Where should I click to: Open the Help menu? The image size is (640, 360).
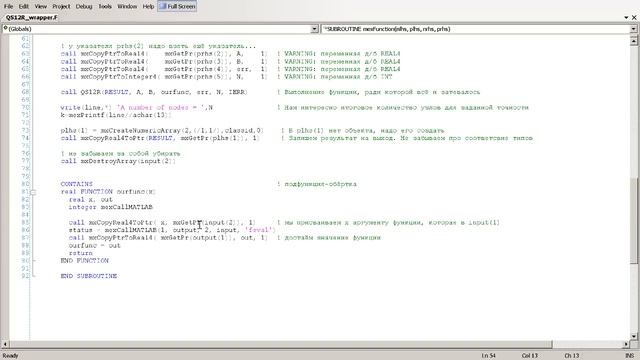click(148, 7)
